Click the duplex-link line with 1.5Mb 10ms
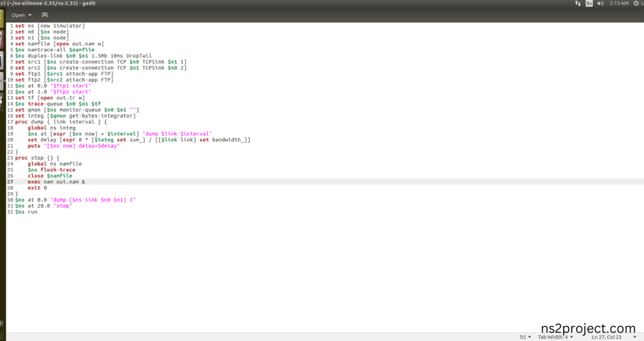Screen dimensions: 644x341 pyautogui.click(x=84, y=56)
